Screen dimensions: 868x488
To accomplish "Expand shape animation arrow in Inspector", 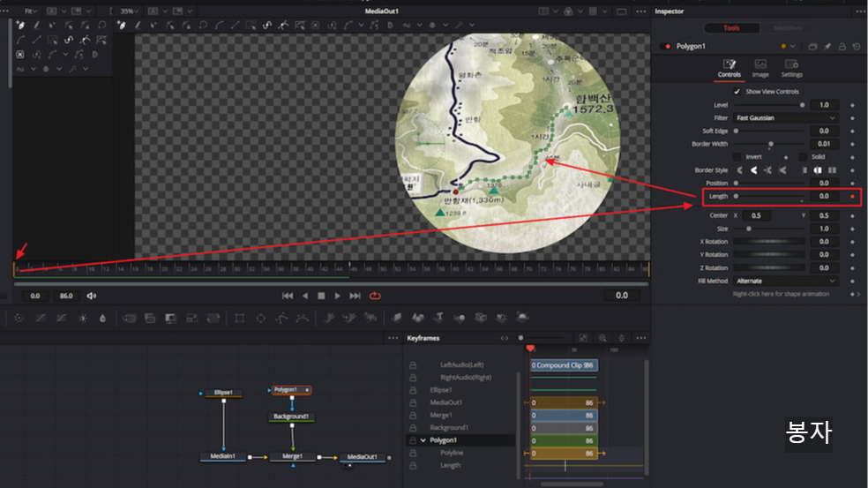I will (x=858, y=294).
